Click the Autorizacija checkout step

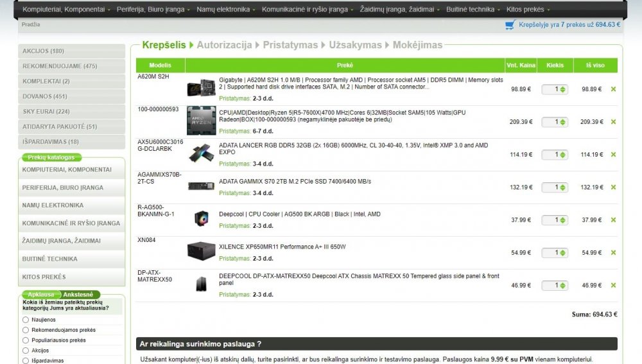click(x=224, y=45)
